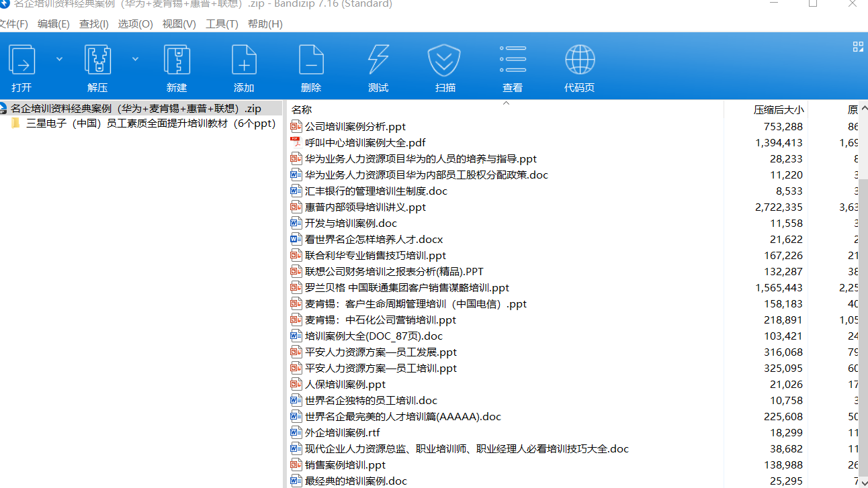Click the PowerPoint icon of 联合利华专业销售技巧培训.ppt
Screen dimensions: 868x488
pyautogui.click(x=296, y=255)
